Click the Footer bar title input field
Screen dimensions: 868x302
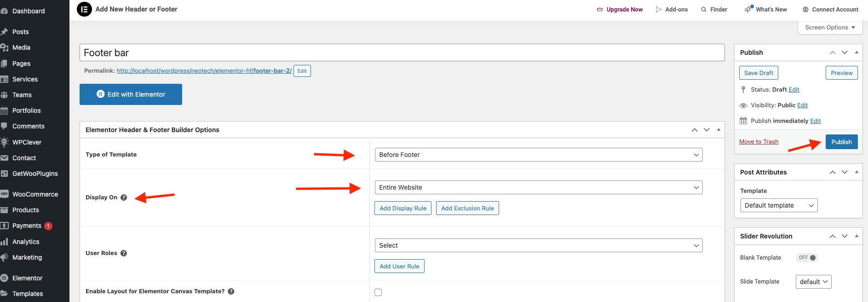[402, 53]
